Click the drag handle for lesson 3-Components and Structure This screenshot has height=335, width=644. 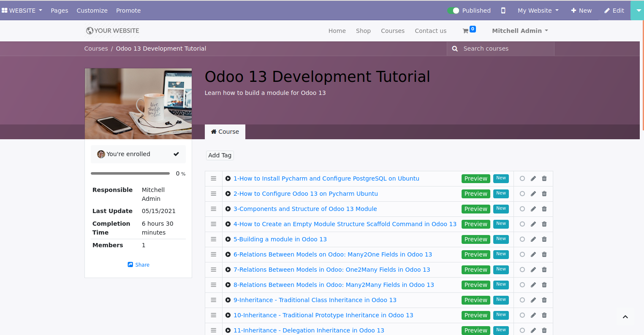tap(214, 209)
